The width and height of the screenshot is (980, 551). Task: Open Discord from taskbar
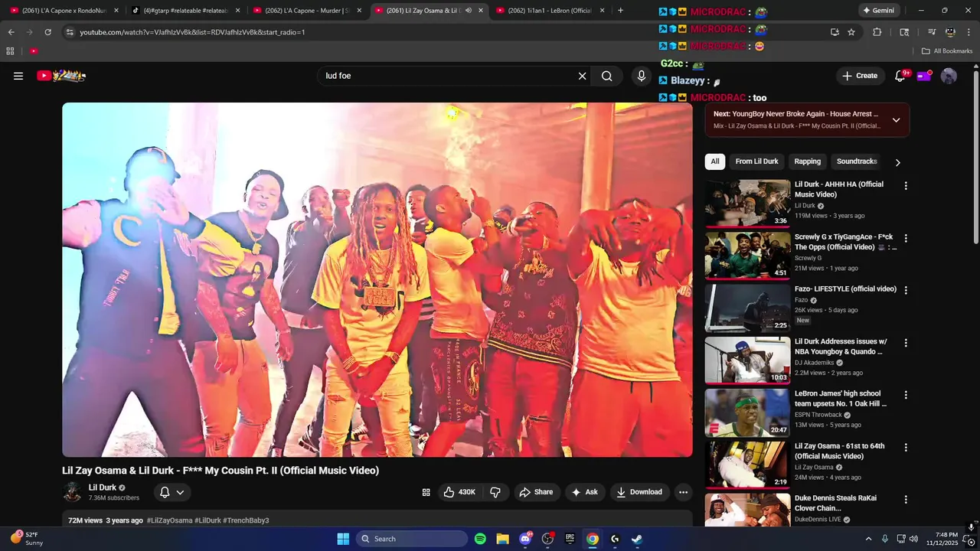click(x=525, y=539)
